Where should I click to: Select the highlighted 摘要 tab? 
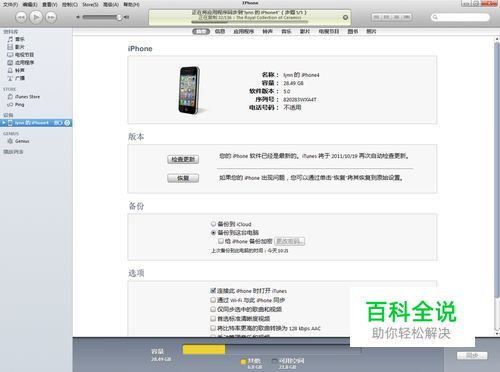[x=201, y=31]
